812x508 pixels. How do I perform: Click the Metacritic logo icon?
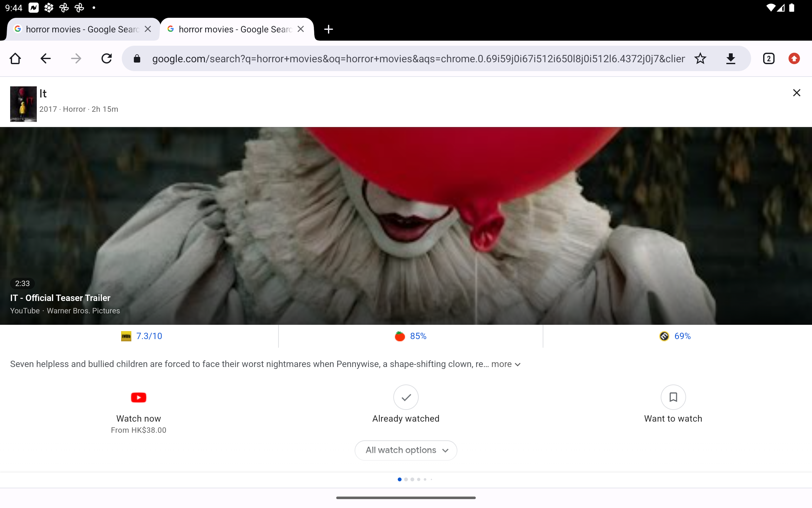click(x=664, y=336)
